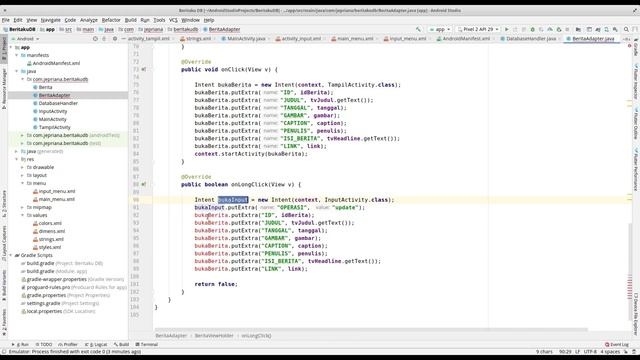Open the Gradle side tool window

[x=636, y=48]
